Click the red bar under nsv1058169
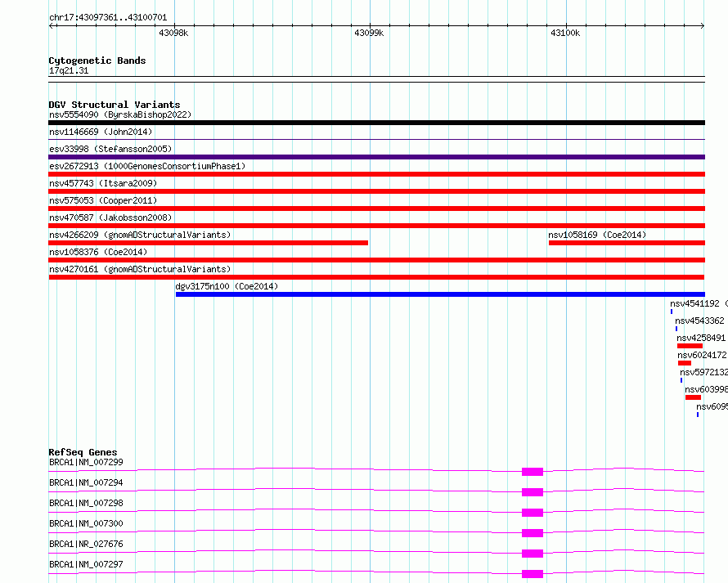The height and width of the screenshot is (583, 728). point(627,243)
